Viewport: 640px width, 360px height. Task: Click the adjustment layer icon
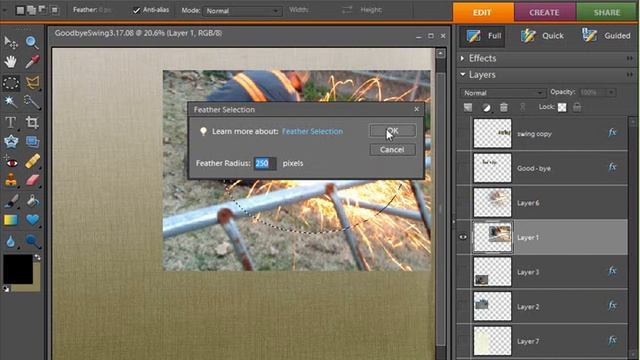(x=486, y=107)
